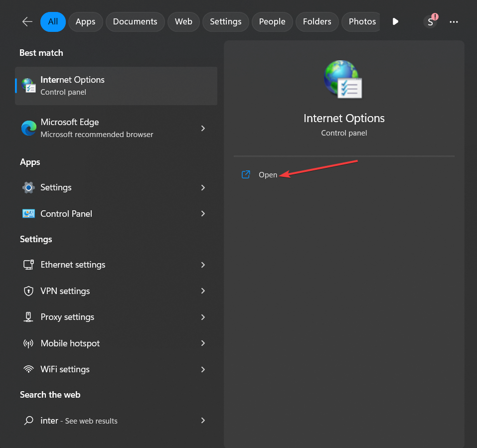Switch to the Web filter tab
The width and height of the screenshot is (477, 448).
tap(183, 21)
